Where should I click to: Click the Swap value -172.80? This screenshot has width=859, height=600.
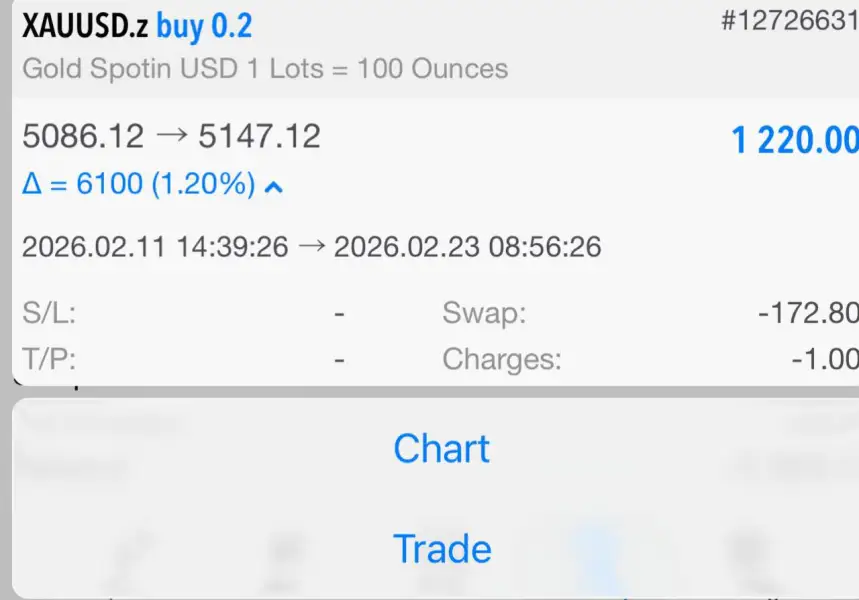pyautogui.click(x=808, y=314)
